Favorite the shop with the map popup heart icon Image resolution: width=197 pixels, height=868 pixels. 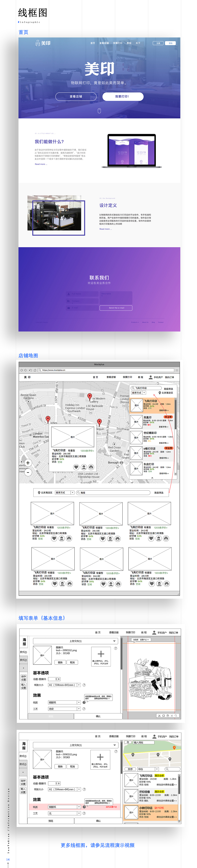(x=76, y=467)
